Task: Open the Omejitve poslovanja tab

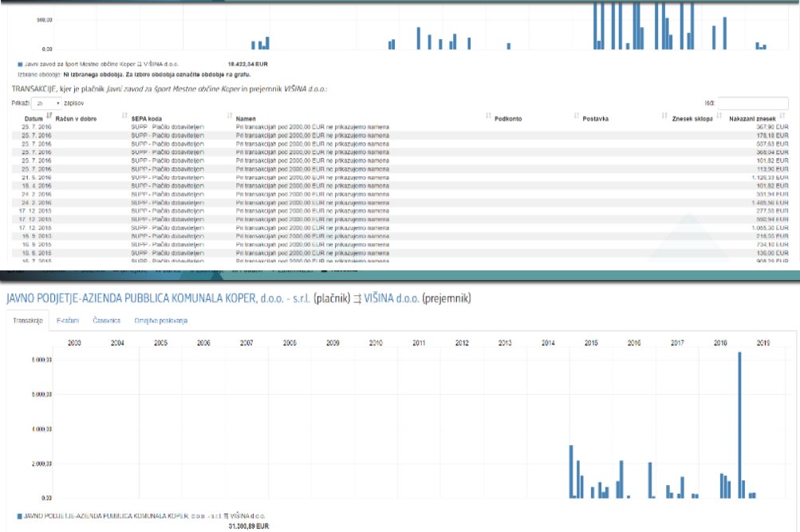Action: (160, 321)
